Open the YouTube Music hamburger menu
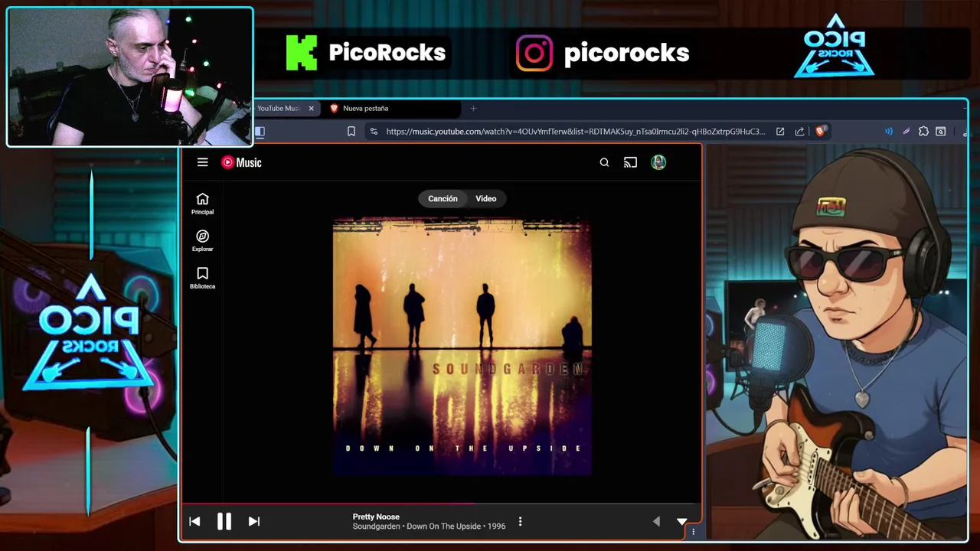The height and width of the screenshot is (551, 980). [202, 162]
